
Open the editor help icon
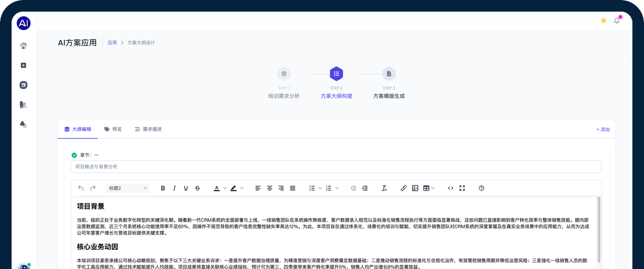481,188
